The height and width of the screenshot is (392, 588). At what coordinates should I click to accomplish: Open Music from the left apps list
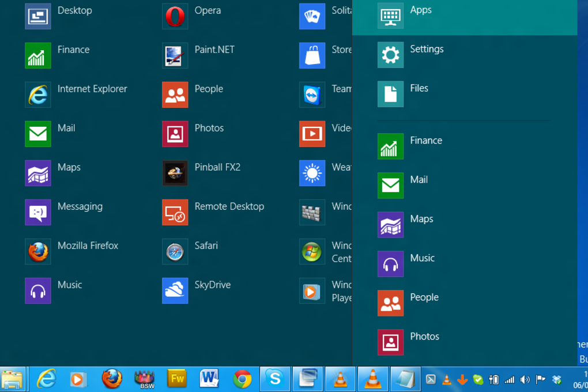pos(38,291)
